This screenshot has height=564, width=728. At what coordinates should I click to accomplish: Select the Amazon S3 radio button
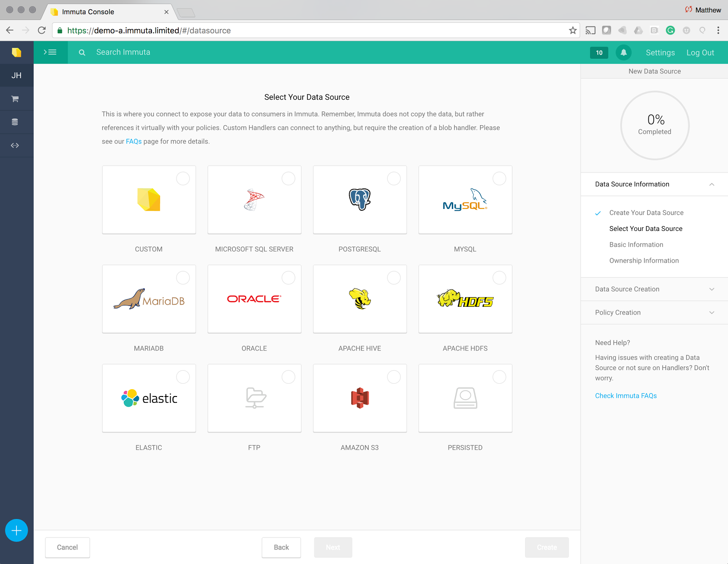click(x=394, y=377)
